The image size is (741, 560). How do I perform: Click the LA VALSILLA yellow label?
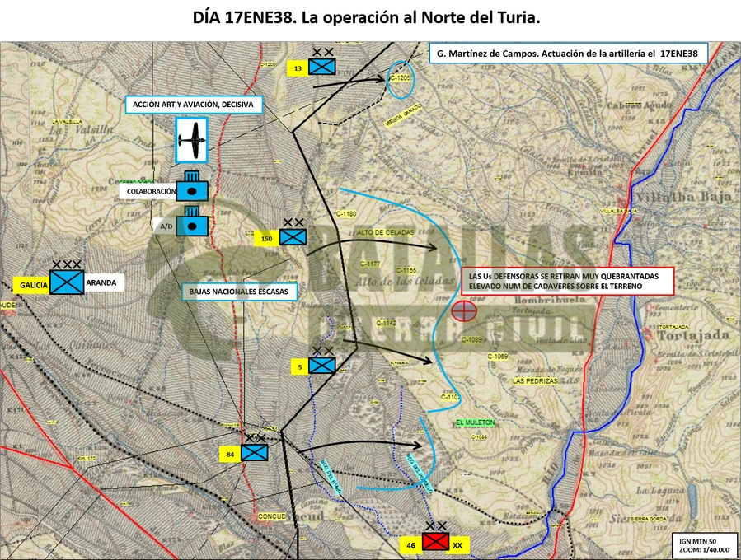click(68, 122)
